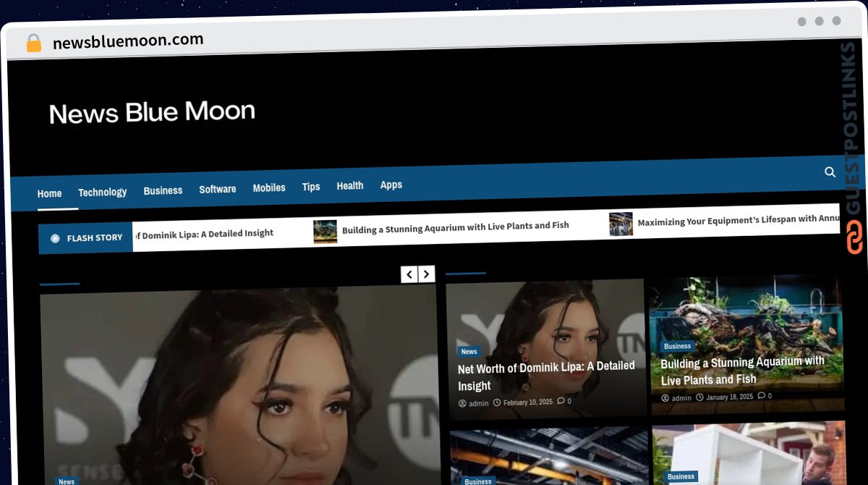The width and height of the screenshot is (868, 485).
Task: Click the padlock icon beside the URL
Action: point(34,43)
